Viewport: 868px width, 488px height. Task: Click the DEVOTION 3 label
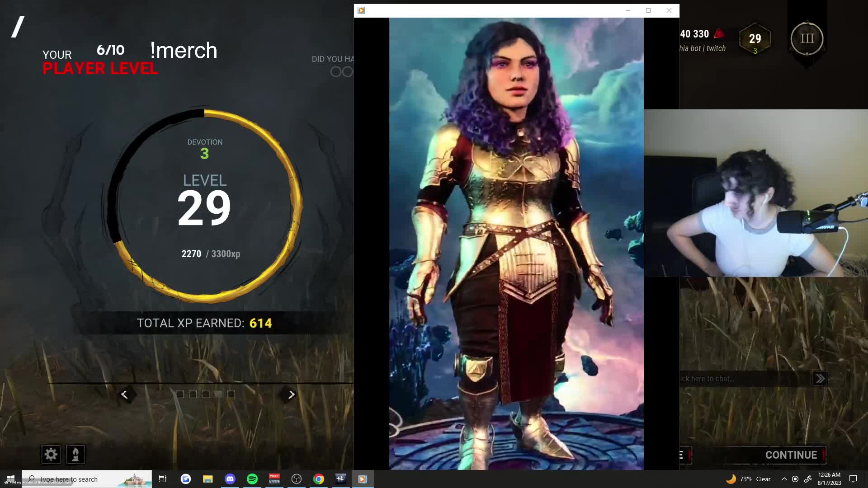[x=205, y=149]
